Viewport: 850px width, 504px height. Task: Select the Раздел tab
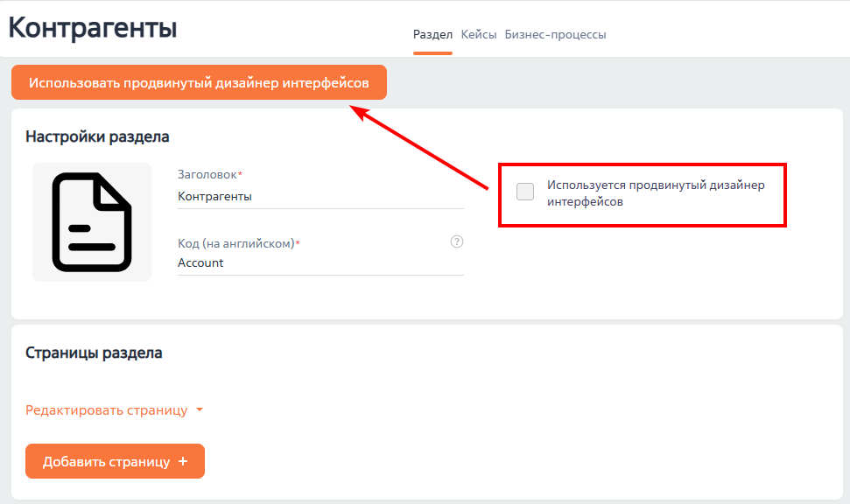point(432,34)
